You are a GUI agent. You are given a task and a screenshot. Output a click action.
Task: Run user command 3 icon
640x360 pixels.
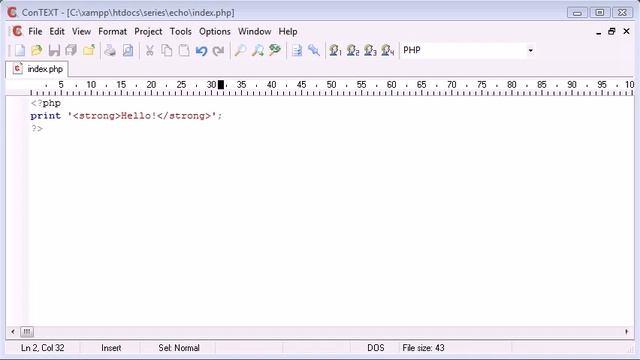point(370,51)
